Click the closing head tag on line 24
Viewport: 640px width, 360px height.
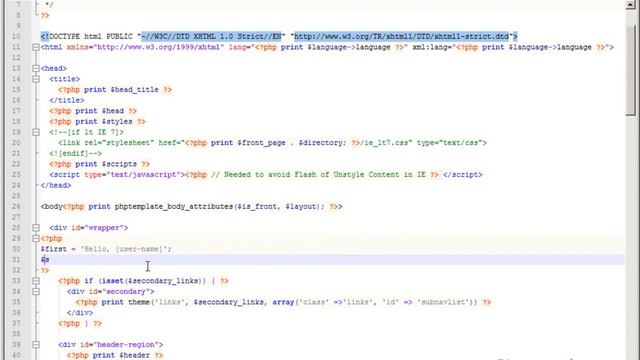(x=56, y=185)
